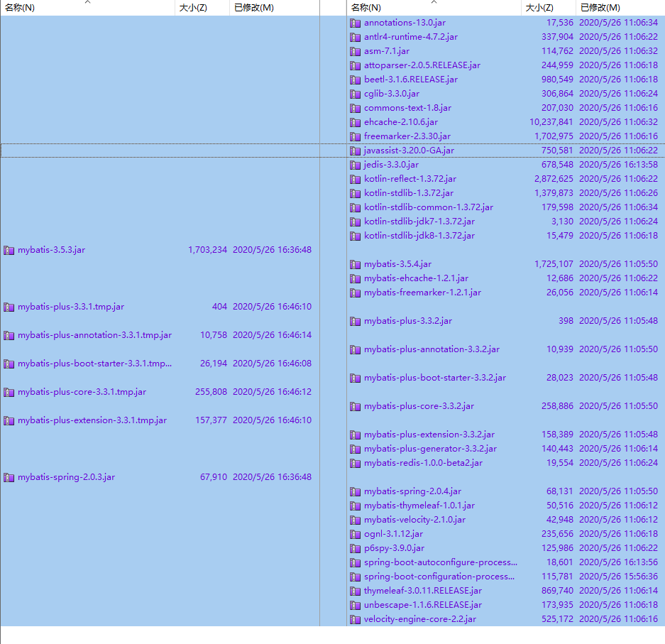Click the jar icon for annotations-13.0.jar
The width and height of the screenshot is (665, 644).
(356, 23)
